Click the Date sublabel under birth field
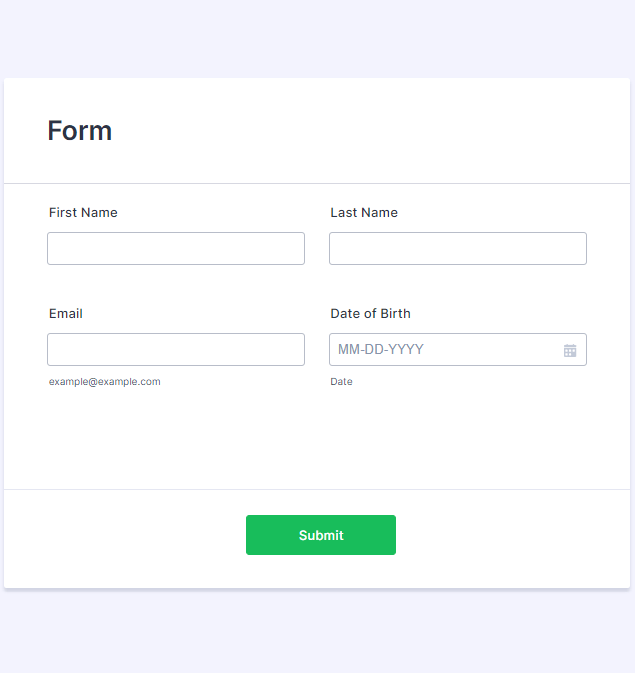Image resolution: width=635 pixels, height=673 pixels. click(x=341, y=381)
